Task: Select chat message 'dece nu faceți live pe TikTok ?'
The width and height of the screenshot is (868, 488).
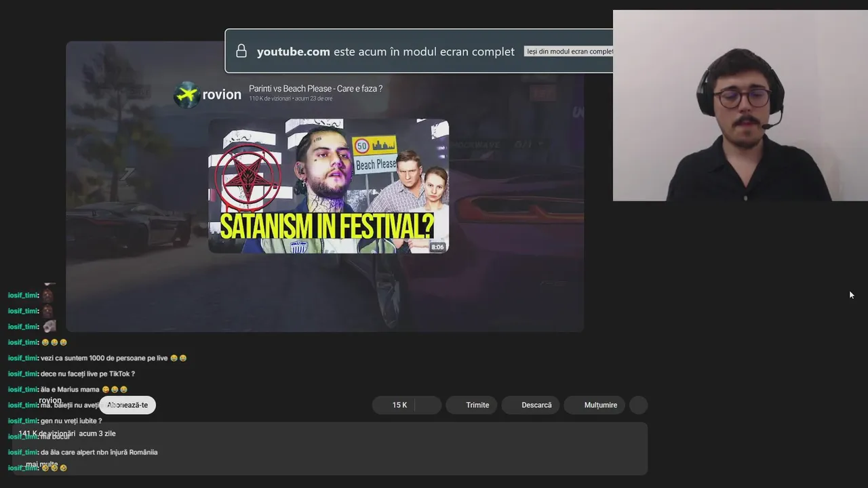Action: [x=87, y=373]
